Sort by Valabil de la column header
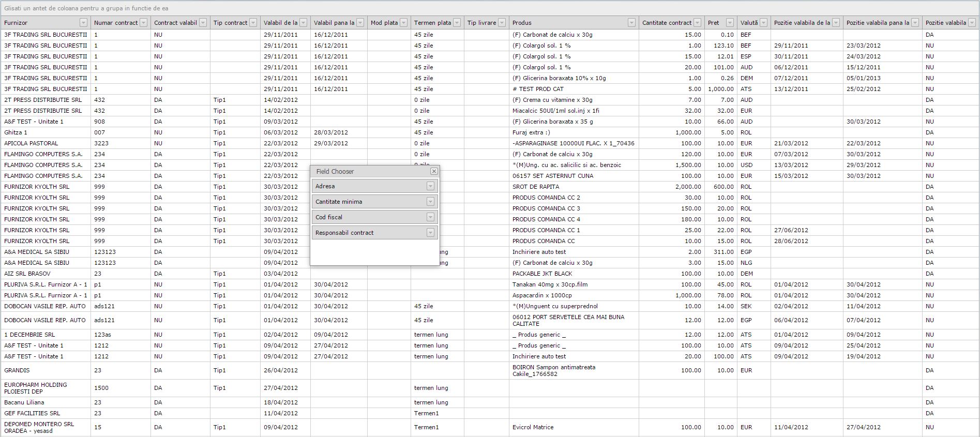This screenshot has width=980, height=437. pos(280,23)
